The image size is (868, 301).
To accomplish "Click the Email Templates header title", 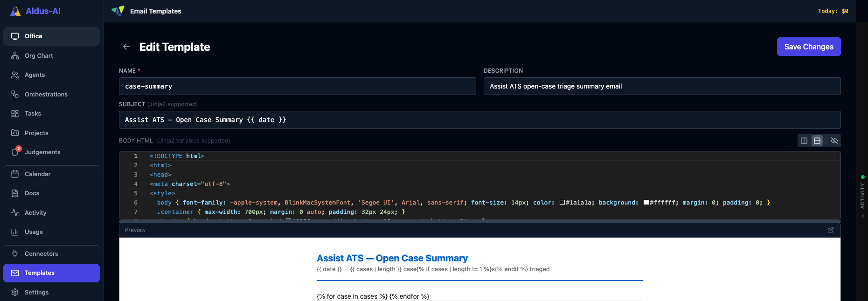I will 156,11.
